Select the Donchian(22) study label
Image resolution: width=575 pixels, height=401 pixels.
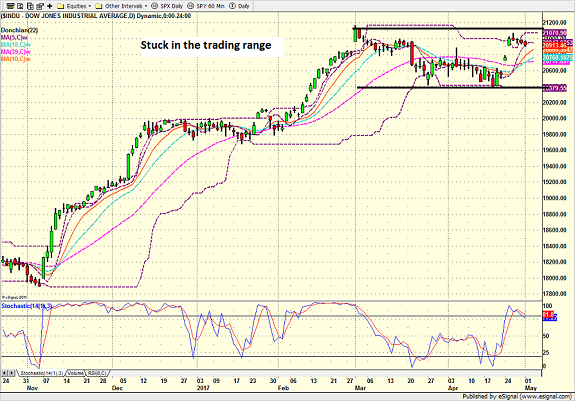click(19, 30)
